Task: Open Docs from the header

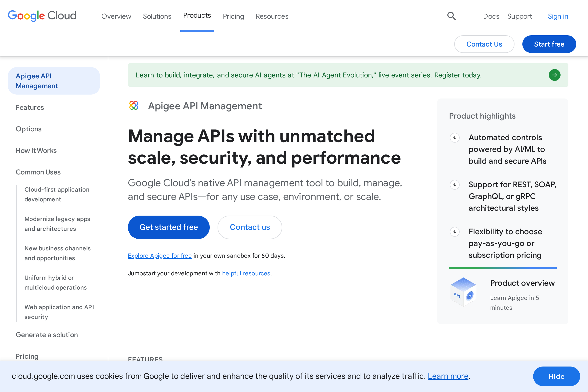Action: (x=491, y=16)
